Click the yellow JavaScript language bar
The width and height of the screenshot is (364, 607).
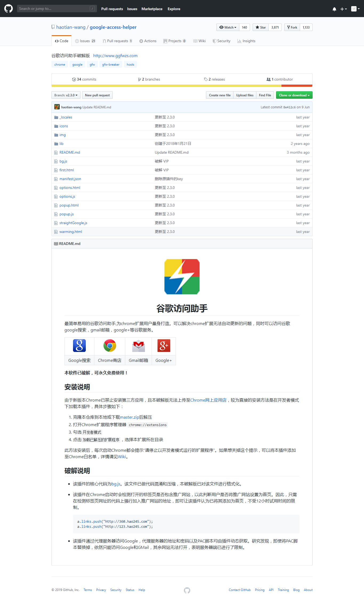pyautogui.click(x=166, y=86)
